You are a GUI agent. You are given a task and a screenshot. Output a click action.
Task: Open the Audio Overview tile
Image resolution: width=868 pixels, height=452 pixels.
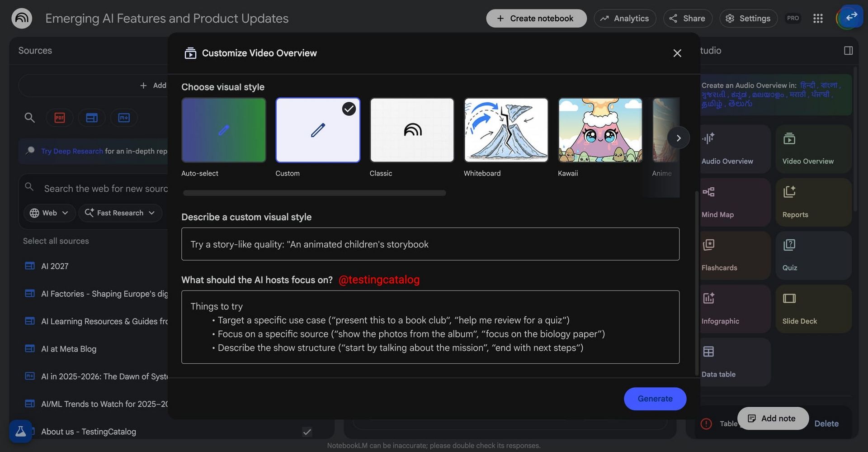pyautogui.click(x=735, y=149)
